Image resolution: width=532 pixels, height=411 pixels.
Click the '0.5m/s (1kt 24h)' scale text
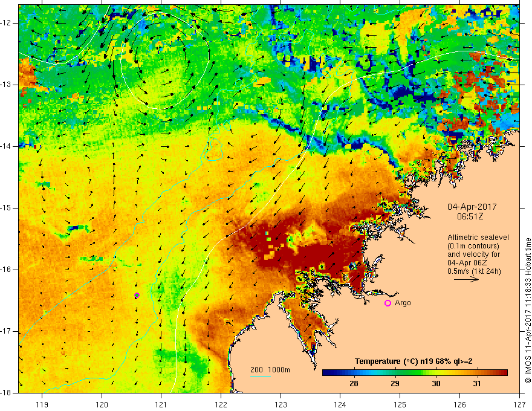coord(474,271)
